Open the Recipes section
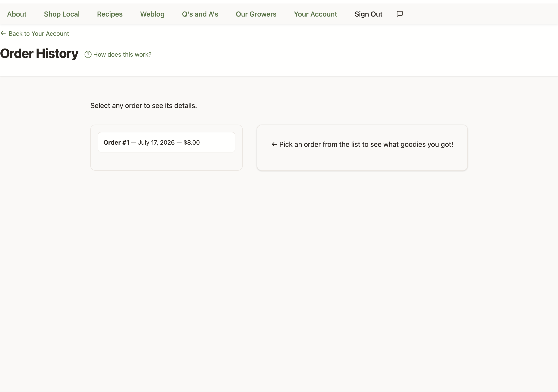558x392 pixels. click(110, 14)
